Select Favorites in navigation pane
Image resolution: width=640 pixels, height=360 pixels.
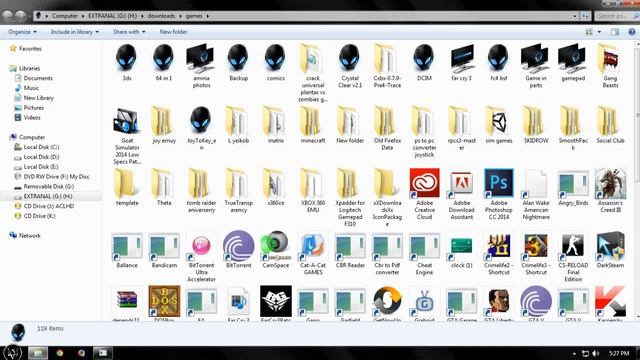pos(30,49)
